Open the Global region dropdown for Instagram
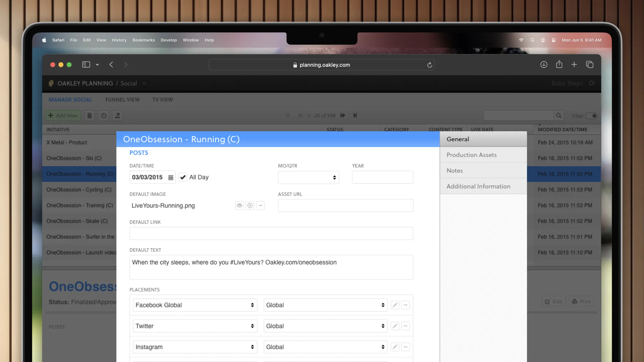644x362 pixels. tap(325, 347)
